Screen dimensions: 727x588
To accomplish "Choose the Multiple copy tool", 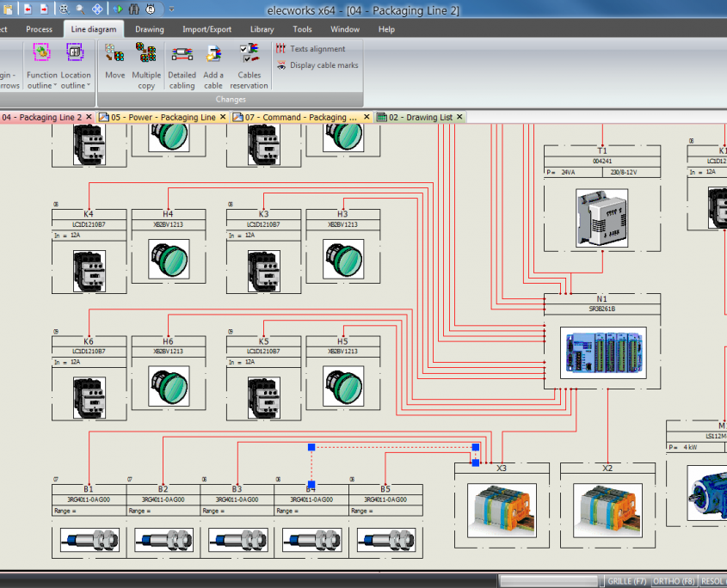I will pos(146,66).
